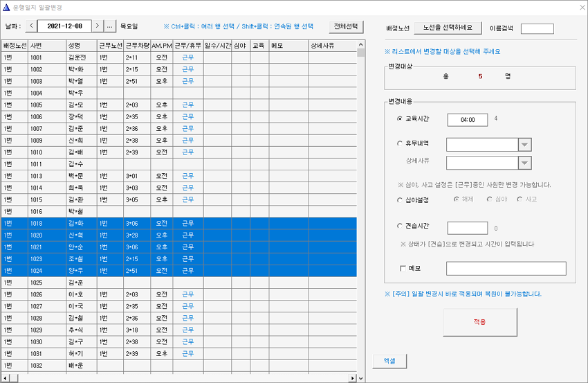This screenshot has height=383, width=588.
Task: Select the 휴무내역 radio button
Action: pyautogui.click(x=400, y=143)
